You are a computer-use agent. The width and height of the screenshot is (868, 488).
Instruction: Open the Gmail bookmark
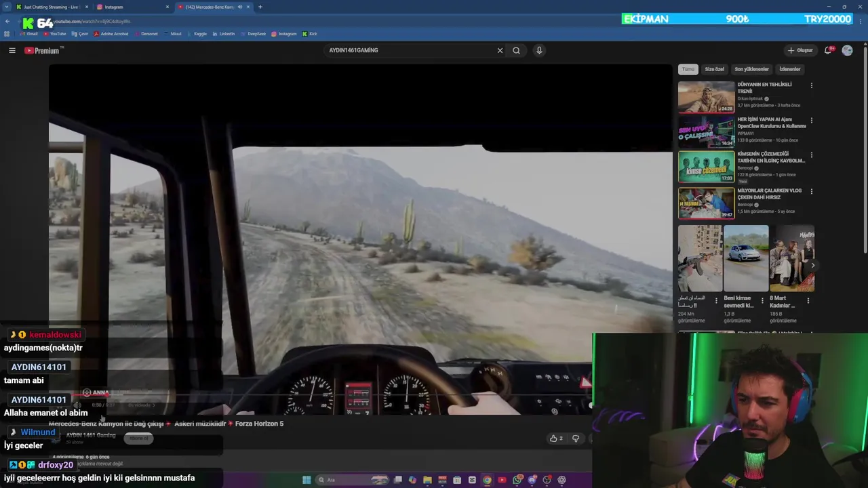pos(28,34)
